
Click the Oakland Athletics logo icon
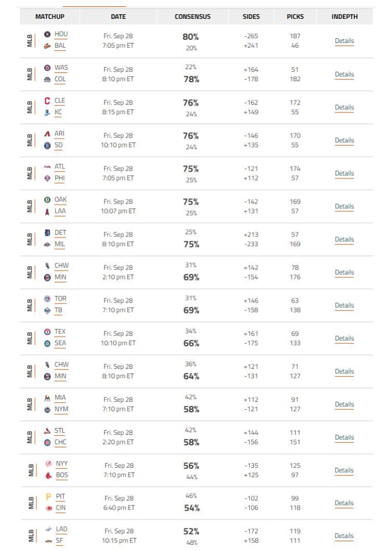47,199
